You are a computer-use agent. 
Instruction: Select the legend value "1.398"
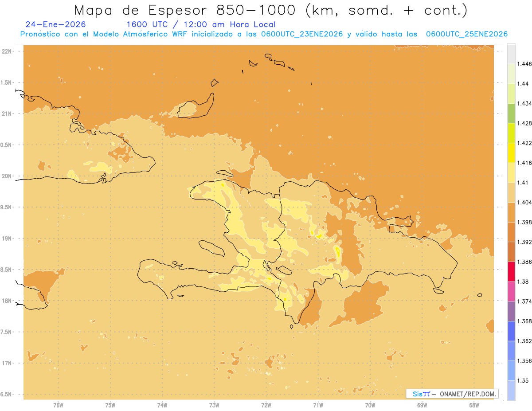tap(524, 222)
